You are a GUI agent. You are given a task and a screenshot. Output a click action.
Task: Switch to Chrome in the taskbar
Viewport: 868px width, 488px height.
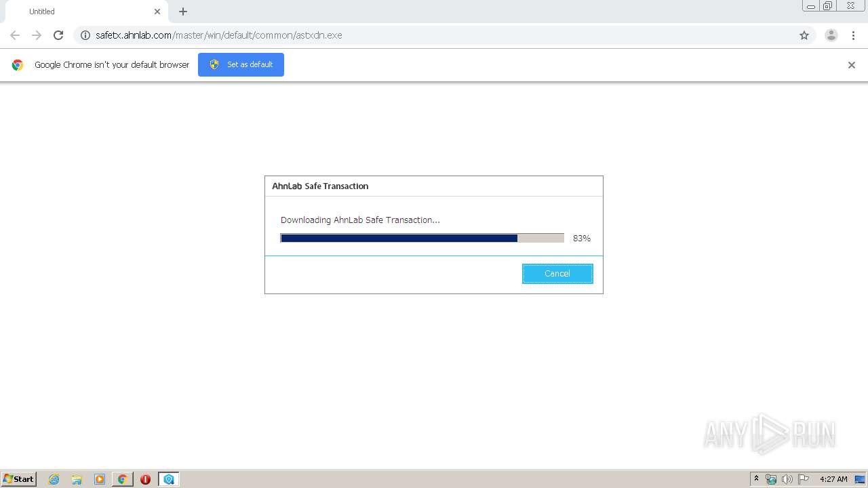coord(122,479)
